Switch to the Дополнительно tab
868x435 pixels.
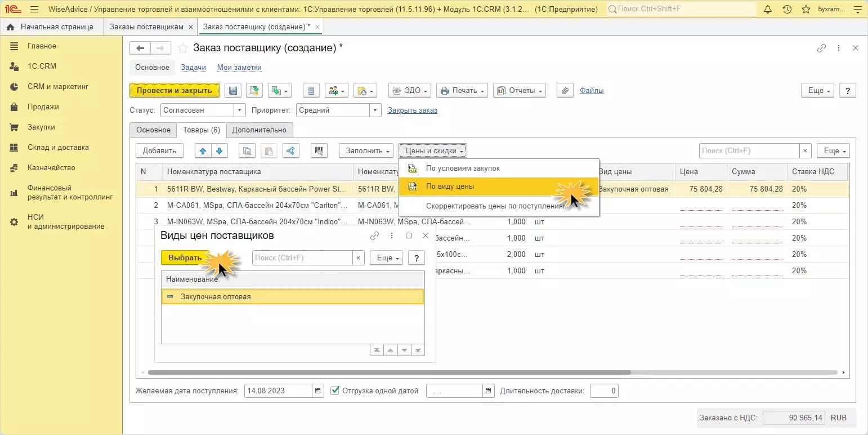click(x=259, y=130)
